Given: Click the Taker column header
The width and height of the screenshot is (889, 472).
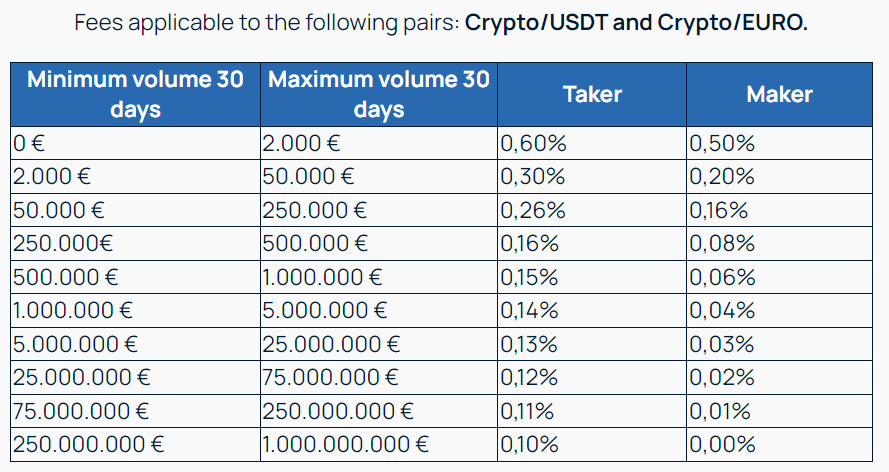Looking at the screenshot, I should coord(592,94).
